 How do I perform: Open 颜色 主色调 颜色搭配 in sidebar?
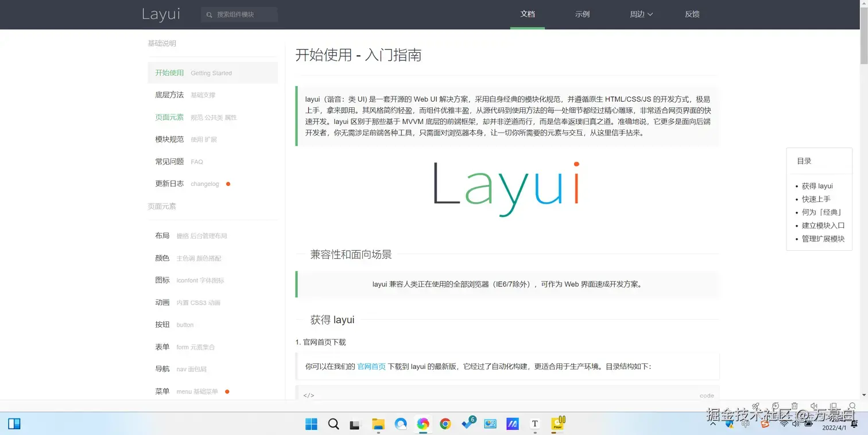212,258
